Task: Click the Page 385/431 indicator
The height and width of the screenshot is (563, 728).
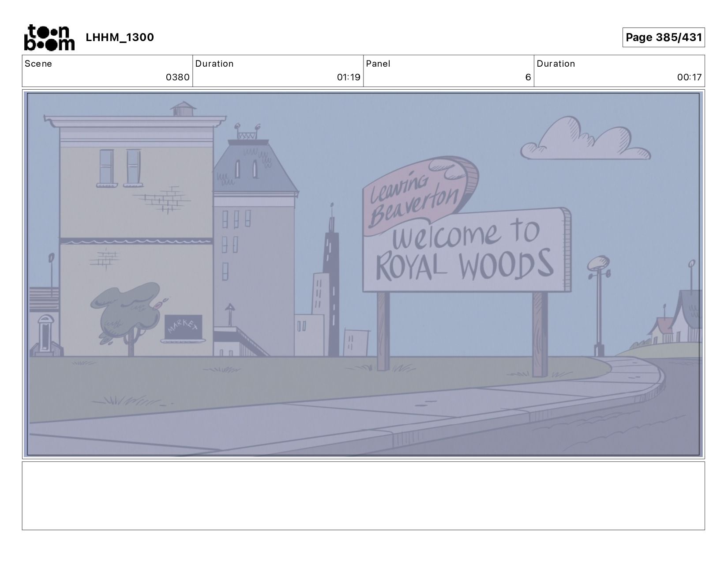Action: pos(663,37)
